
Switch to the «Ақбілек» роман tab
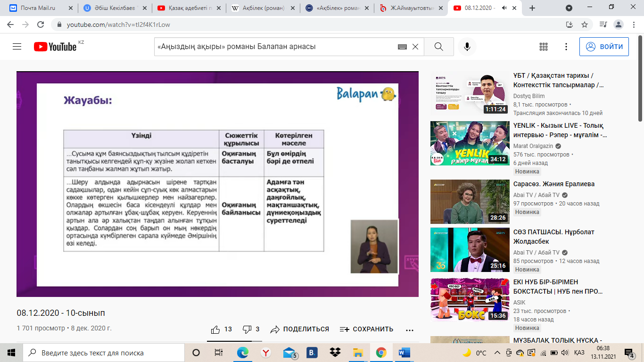tap(336, 8)
